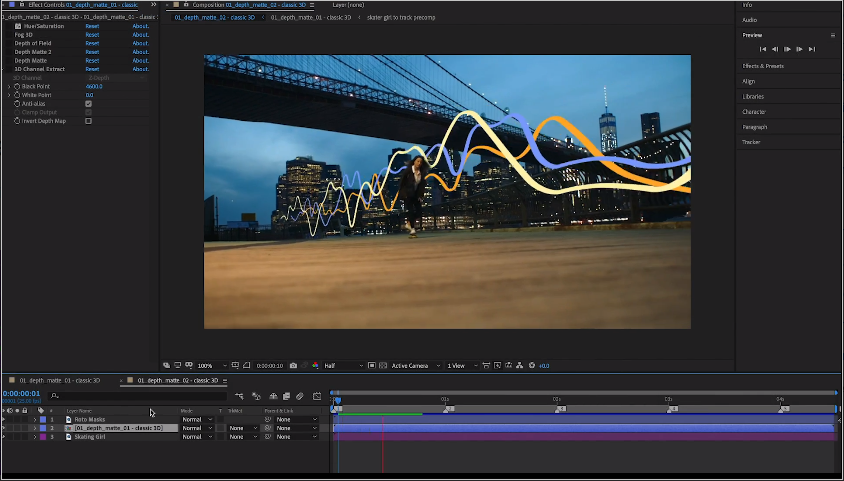Screen dimensions: 844x481
Task: Open About for Depth of Field effect
Action: click(x=140, y=43)
